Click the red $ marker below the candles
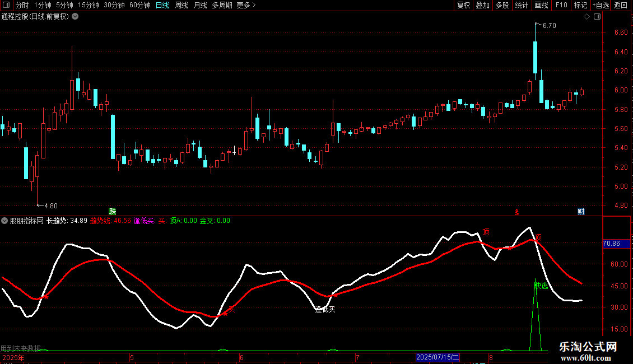The height and width of the screenshot is (364, 633). pos(516,212)
